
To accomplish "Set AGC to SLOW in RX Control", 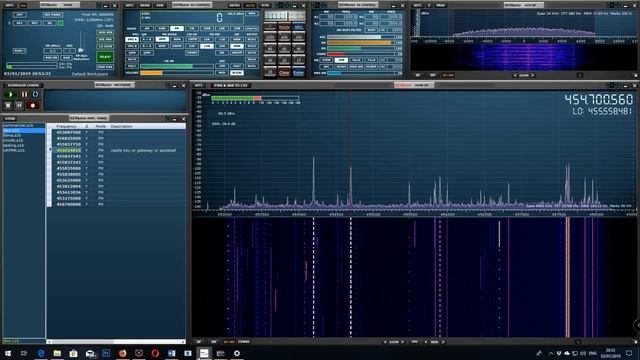I will tap(237, 73).
